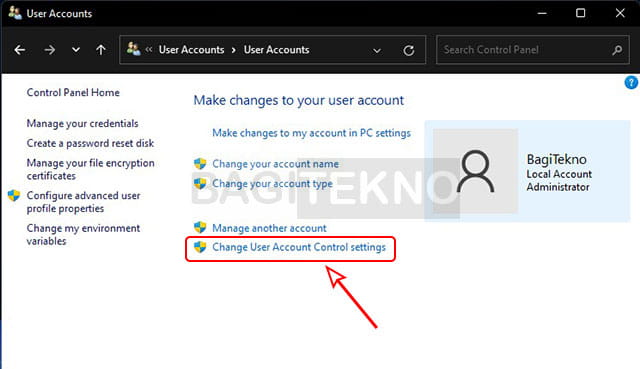Expand the breadcrumb overflow double chevron

(149, 50)
